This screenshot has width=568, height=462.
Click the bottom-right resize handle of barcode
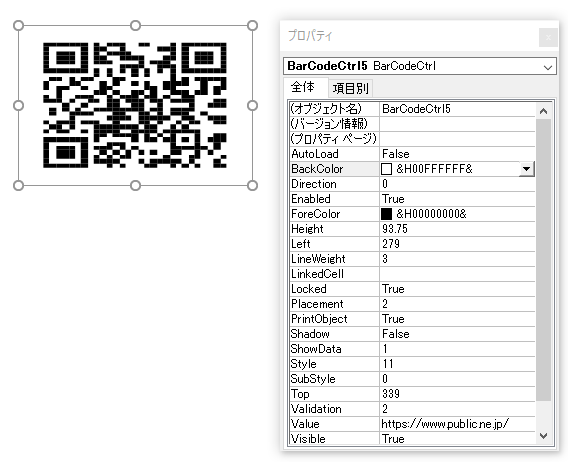252,186
